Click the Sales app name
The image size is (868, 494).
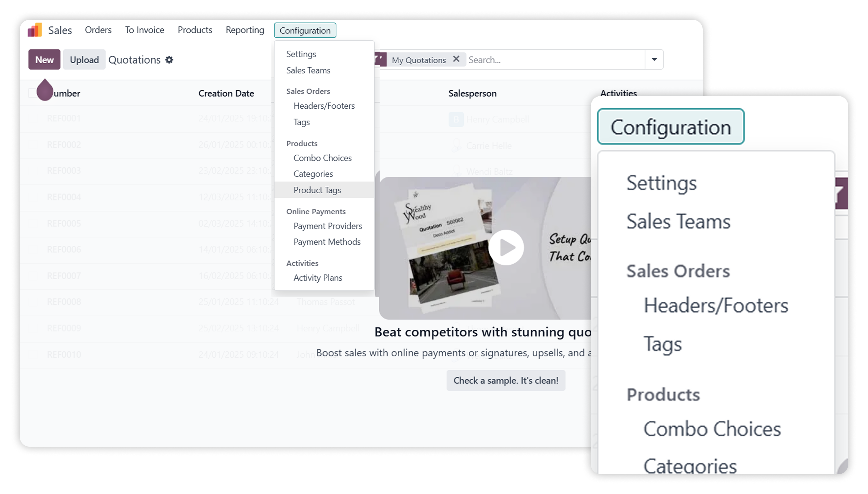point(60,30)
